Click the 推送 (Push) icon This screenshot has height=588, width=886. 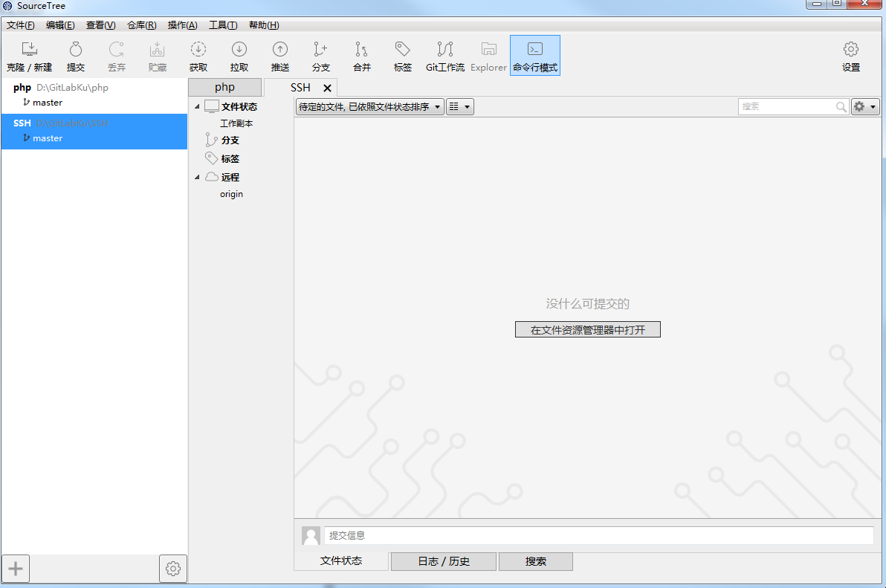279,54
